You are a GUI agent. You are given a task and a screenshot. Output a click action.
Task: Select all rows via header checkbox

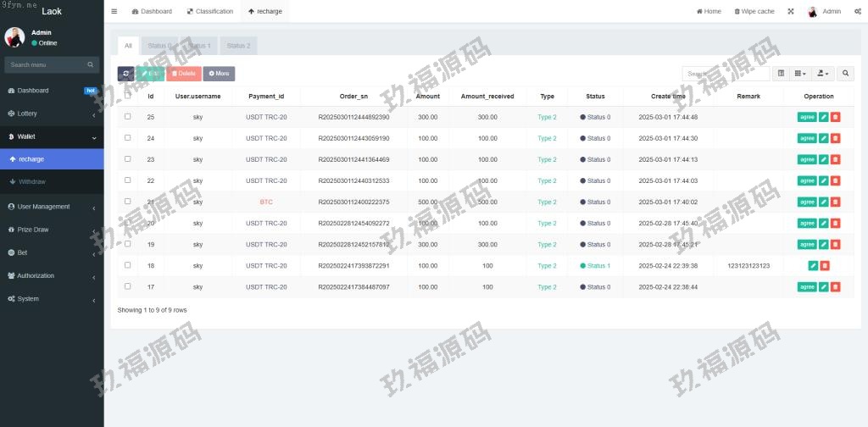tap(128, 96)
